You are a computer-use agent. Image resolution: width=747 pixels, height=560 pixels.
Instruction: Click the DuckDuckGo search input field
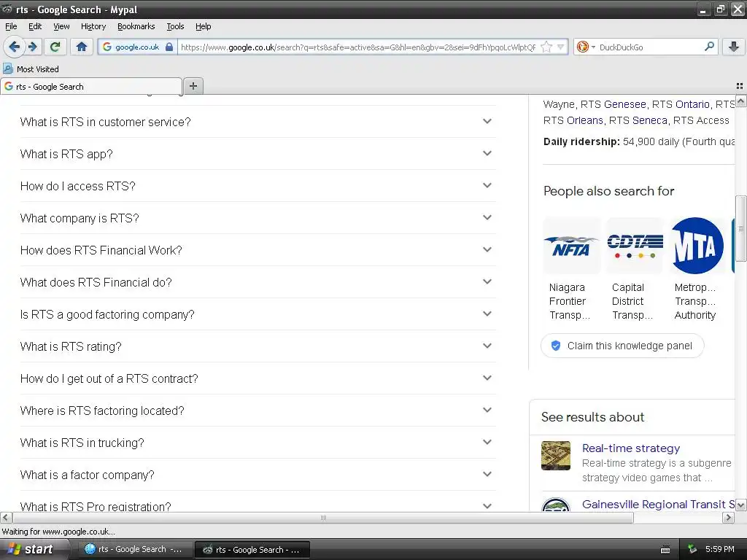pos(649,47)
